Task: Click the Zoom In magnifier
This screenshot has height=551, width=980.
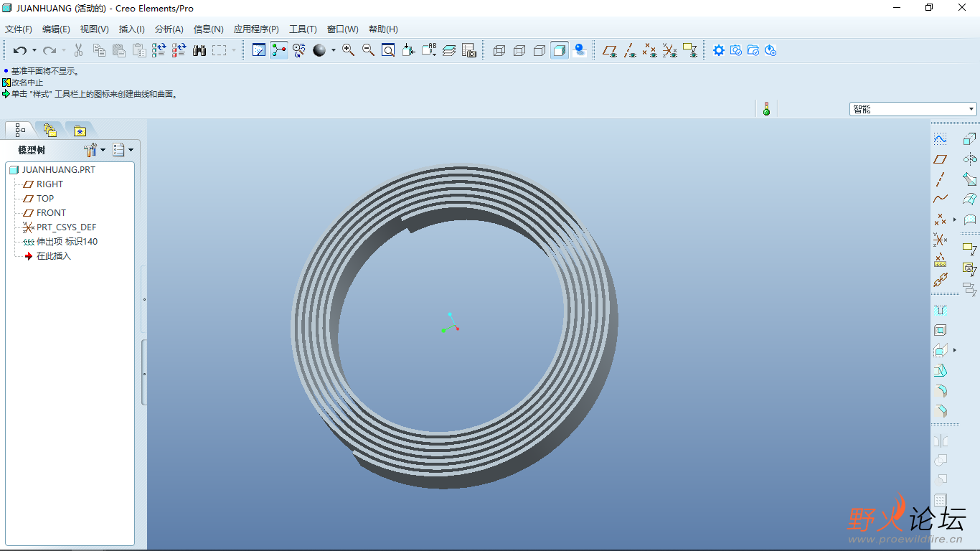Action: click(349, 50)
